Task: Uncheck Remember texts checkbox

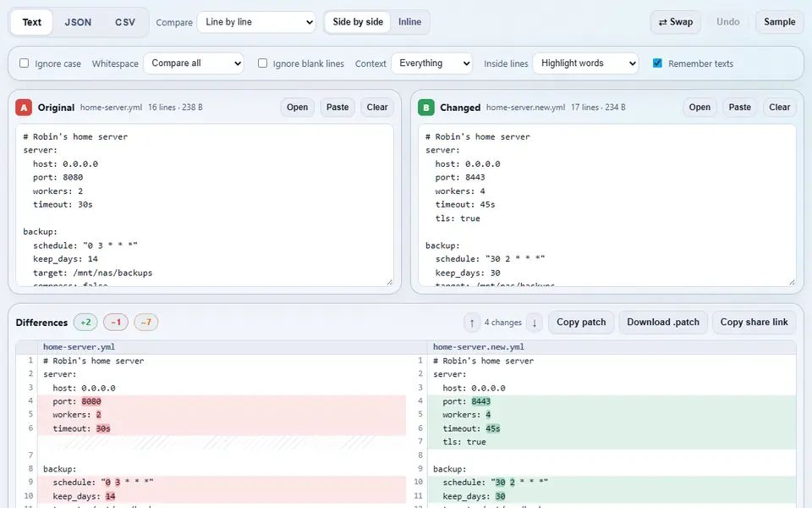Action: pos(657,63)
